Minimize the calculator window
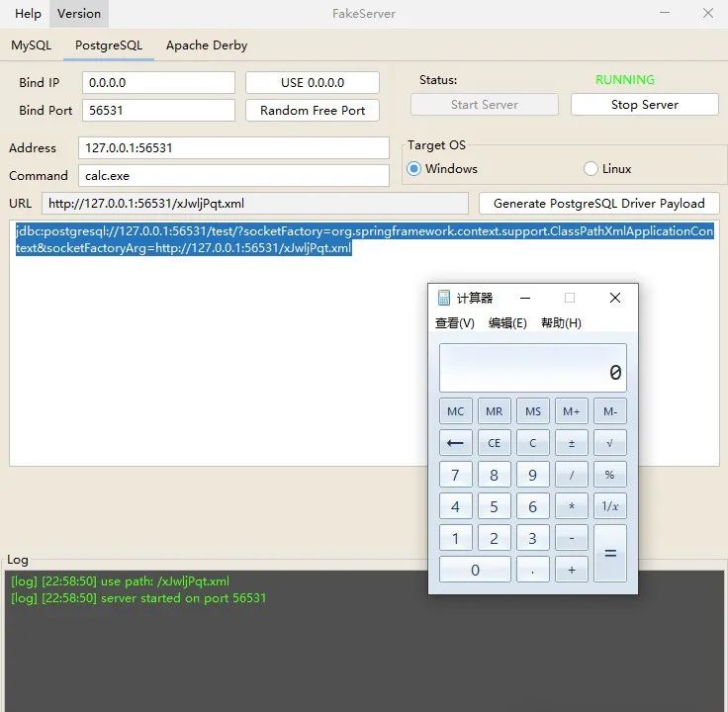This screenshot has width=728, height=712. pos(525,298)
